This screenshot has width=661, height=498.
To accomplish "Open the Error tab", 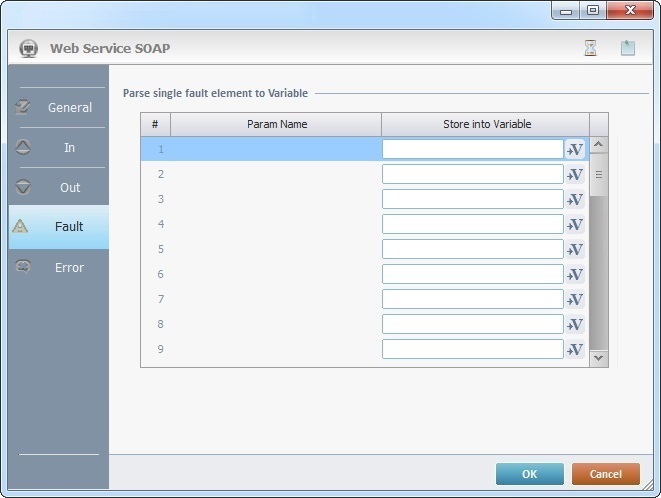I will 59,267.
